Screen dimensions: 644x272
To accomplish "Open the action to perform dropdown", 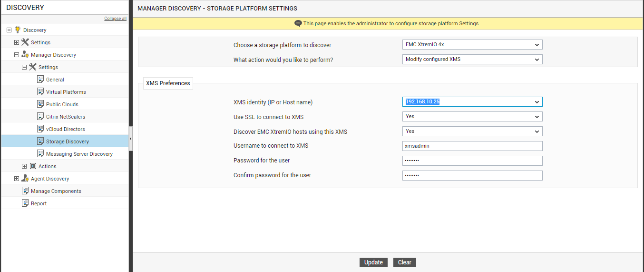I will [472, 60].
